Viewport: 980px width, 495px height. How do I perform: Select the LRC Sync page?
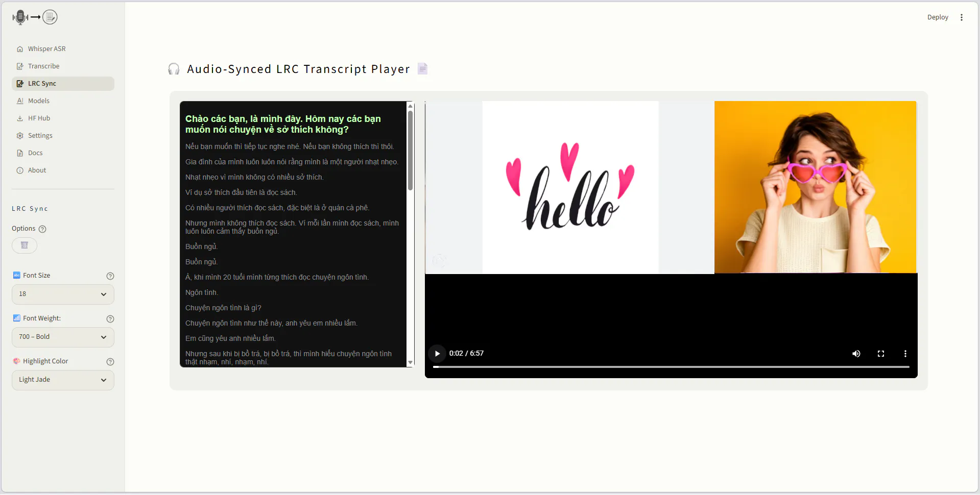(x=63, y=84)
